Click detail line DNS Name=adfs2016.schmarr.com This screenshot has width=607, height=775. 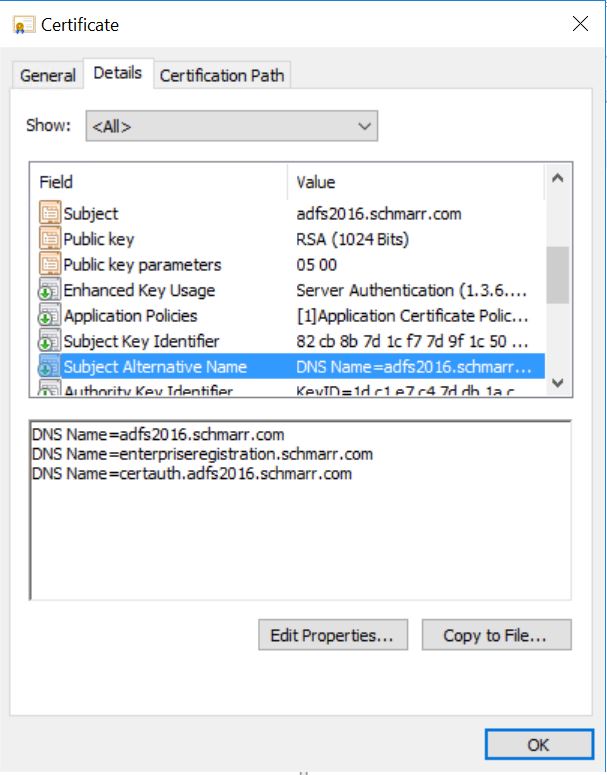coord(158,434)
